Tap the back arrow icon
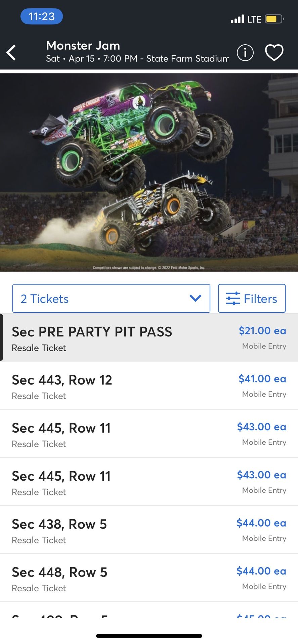Image resolution: width=298 pixels, height=644 pixels. [11, 53]
